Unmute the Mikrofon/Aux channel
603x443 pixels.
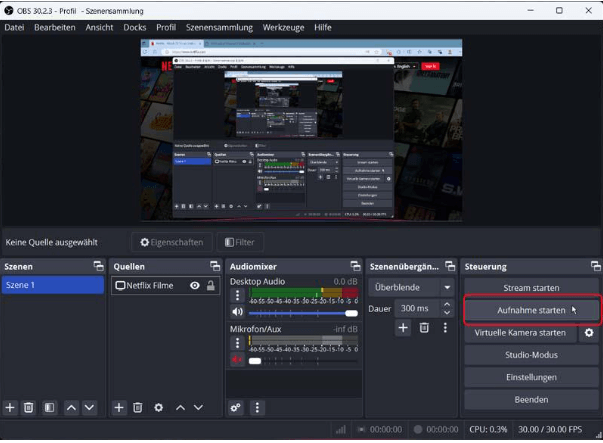tap(238, 359)
